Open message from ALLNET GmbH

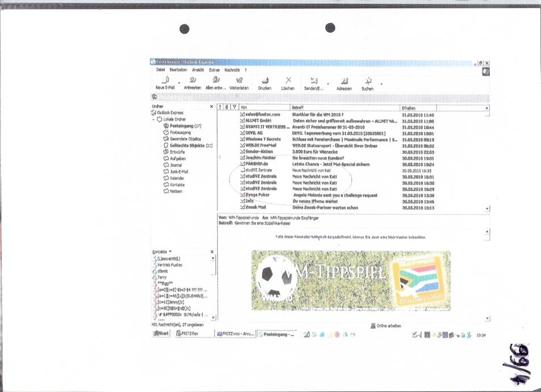tap(337, 121)
